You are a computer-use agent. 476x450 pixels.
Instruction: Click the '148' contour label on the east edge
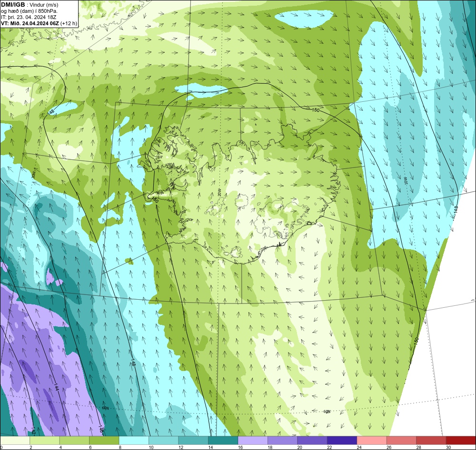point(456,210)
